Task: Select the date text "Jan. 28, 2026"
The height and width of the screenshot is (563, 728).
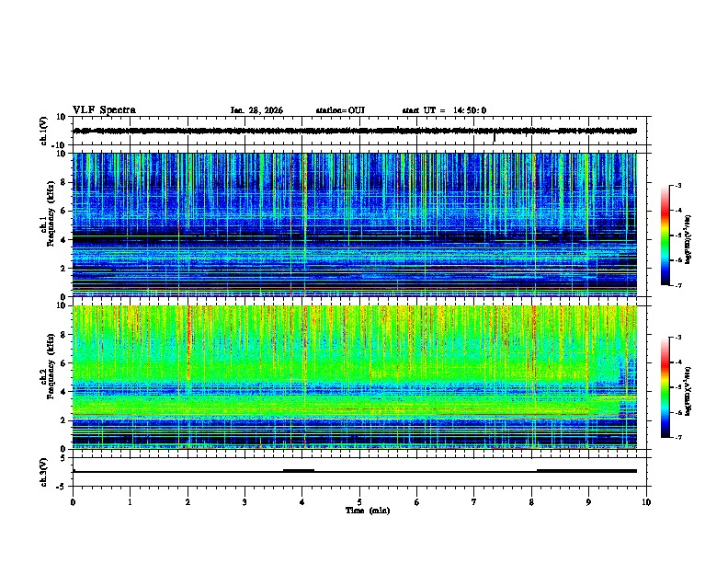Action: point(256,110)
